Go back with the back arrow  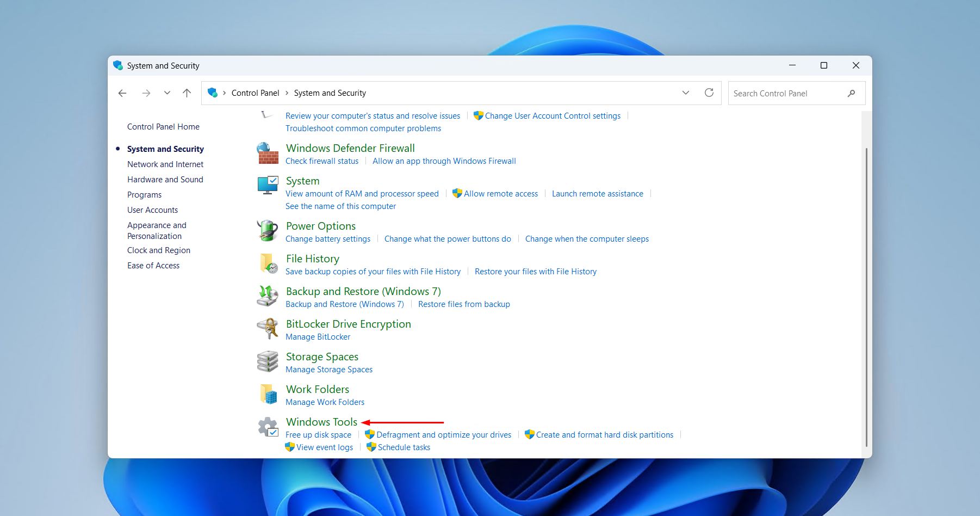[122, 93]
